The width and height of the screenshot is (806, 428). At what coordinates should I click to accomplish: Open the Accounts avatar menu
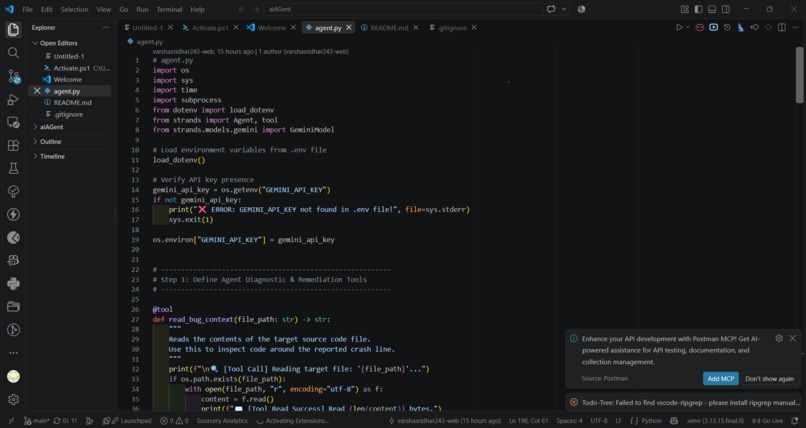13,377
